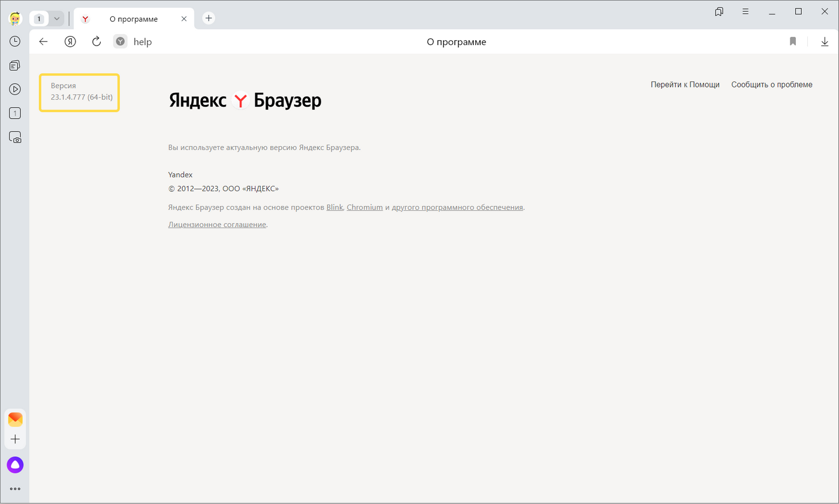Open Yandex Mail from the sidebar
Screen dimensions: 839x504
coord(15,420)
